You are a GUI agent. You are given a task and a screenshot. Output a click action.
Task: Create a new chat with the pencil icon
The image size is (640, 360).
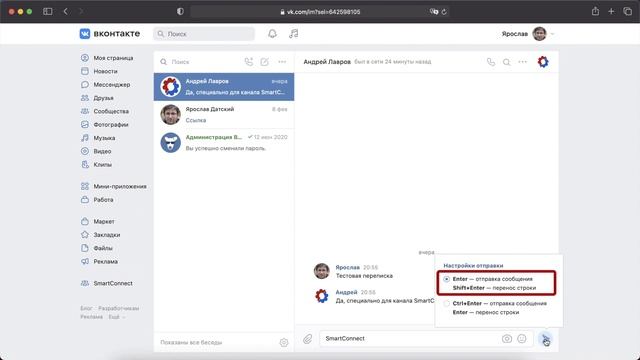pyautogui.click(x=264, y=62)
